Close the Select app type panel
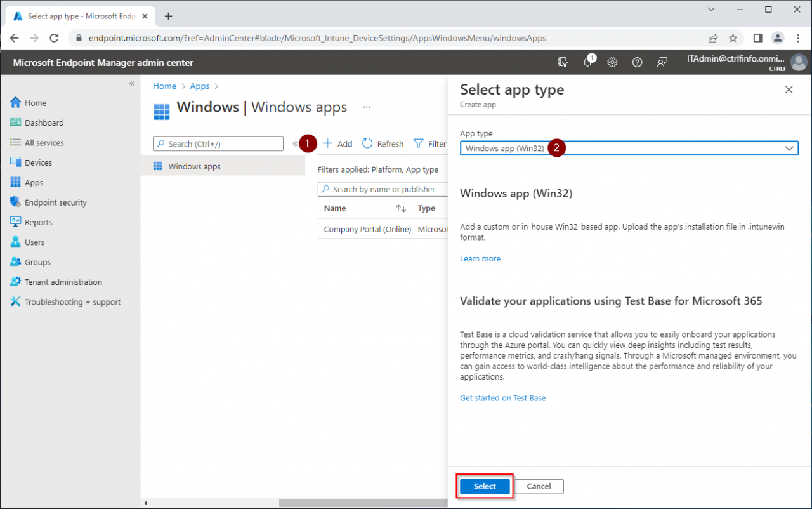This screenshot has width=812, height=509. [789, 90]
